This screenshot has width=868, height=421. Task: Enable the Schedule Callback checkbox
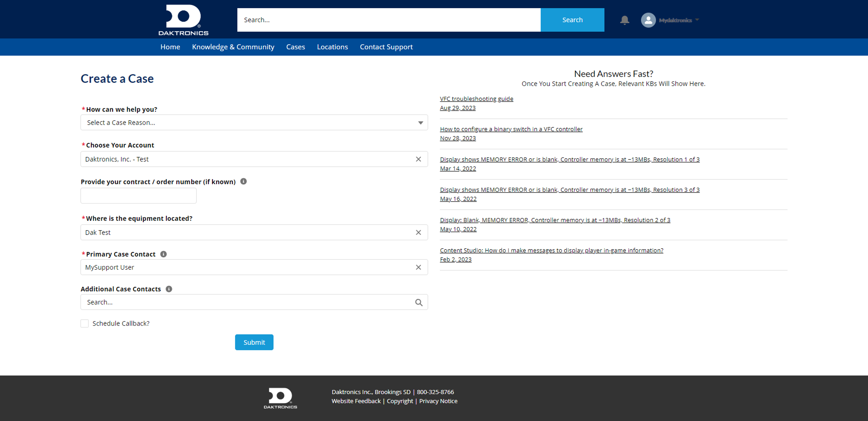[x=84, y=323]
